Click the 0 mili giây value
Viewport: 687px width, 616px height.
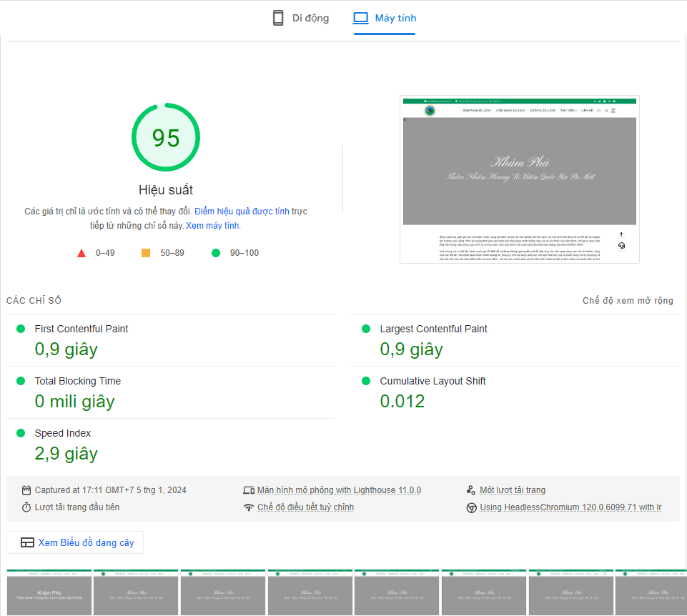pos(74,402)
